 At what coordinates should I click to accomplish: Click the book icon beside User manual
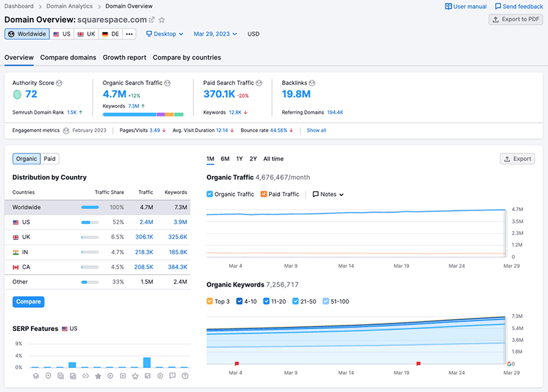[x=448, y=7]
